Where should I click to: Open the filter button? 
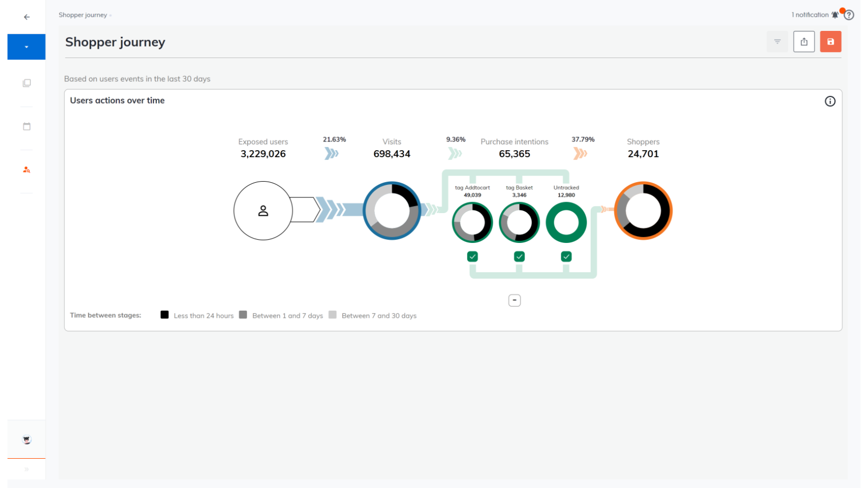tap(777, 42)
